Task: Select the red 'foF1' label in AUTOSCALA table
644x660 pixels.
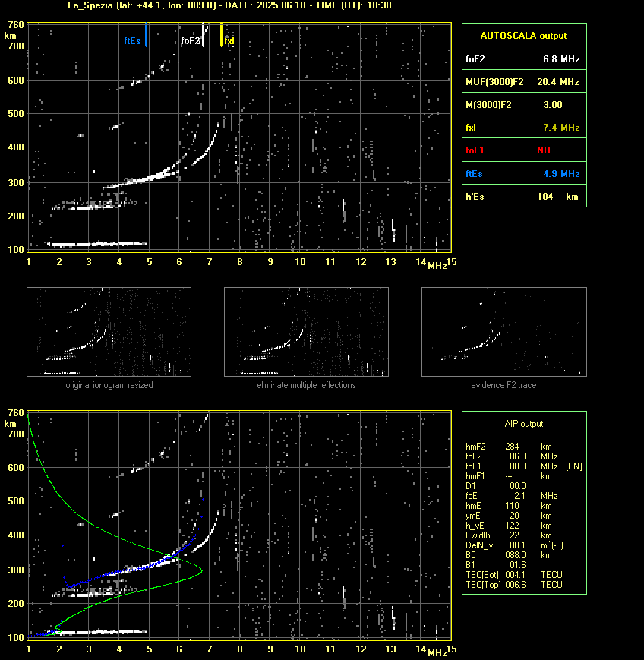Action: point(475,150)
